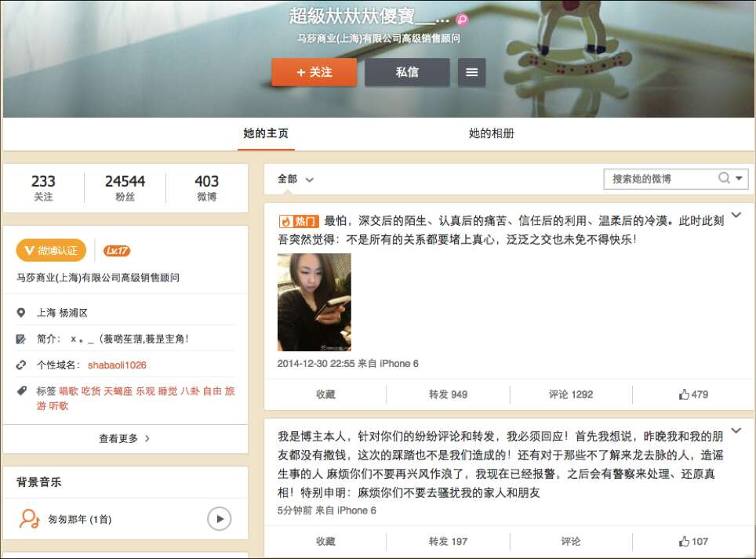Click 收藏 on the 热门 post
This screenshot has height=559, width=756.
tap(326, 394)
